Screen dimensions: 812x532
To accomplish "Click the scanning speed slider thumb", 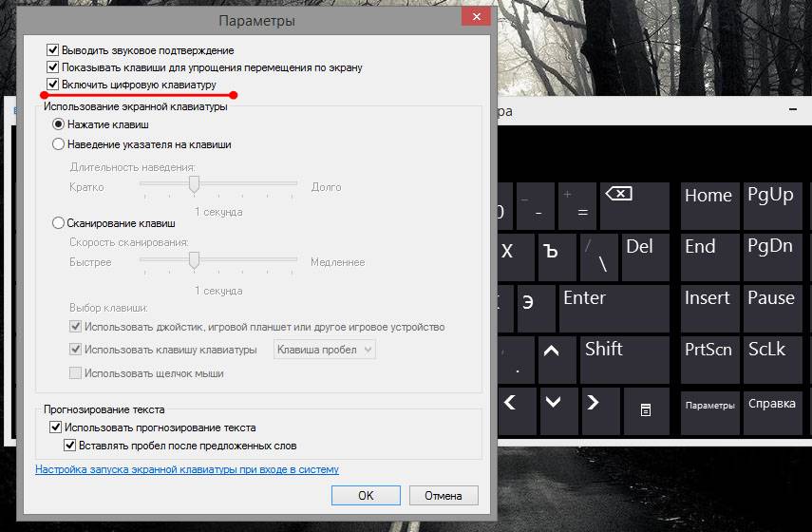I will point(194,260).
